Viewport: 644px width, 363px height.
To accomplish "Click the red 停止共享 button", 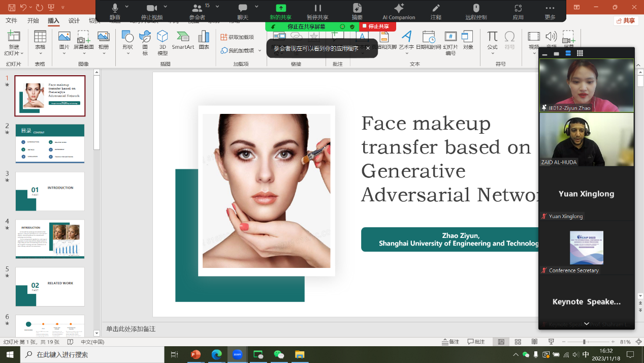I will (377, 26).
